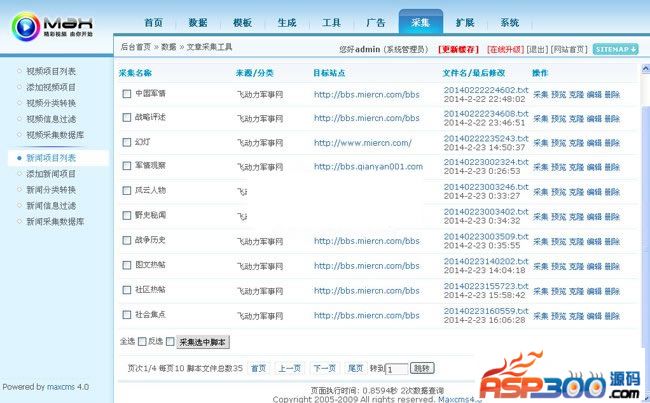Open target URL http://www.miercn.com/
650x403 pixels.
pos(363,143)
